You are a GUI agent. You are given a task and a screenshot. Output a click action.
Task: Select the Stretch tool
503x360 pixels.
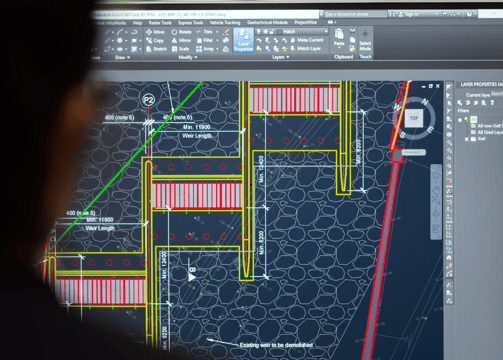point(156,49)
